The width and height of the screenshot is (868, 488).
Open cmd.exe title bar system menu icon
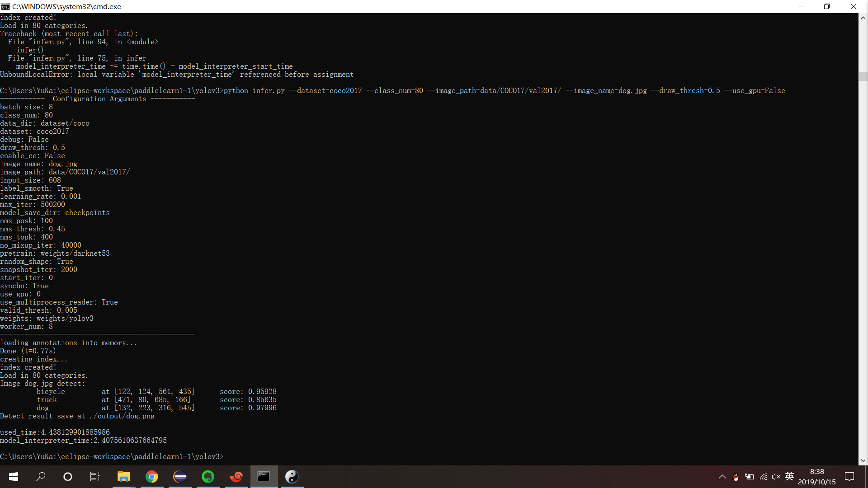5,6
